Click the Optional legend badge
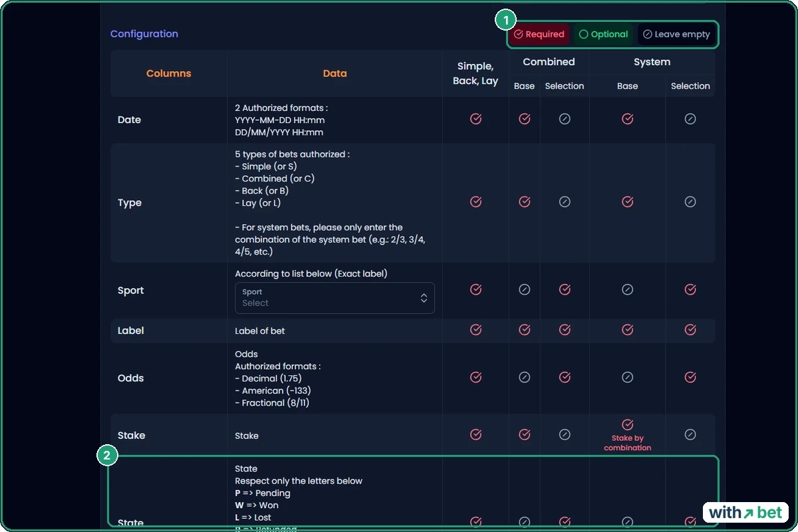This screenshot has width=798, height=532. point(603,35)
